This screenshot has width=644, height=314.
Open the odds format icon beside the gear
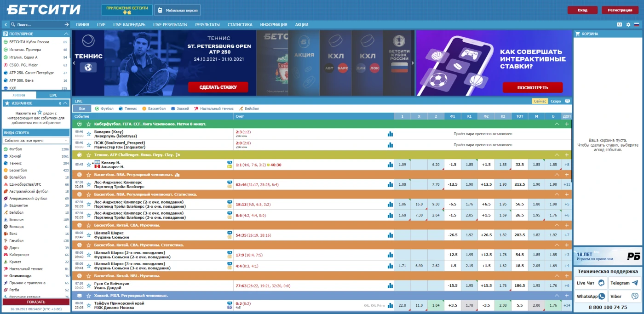(x=620, y=24)
